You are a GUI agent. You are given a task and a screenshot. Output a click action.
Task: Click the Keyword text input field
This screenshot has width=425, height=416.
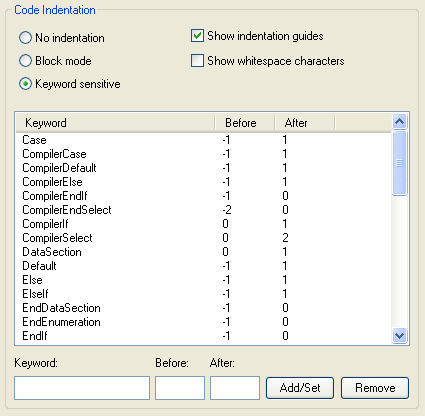pos(82,388)
